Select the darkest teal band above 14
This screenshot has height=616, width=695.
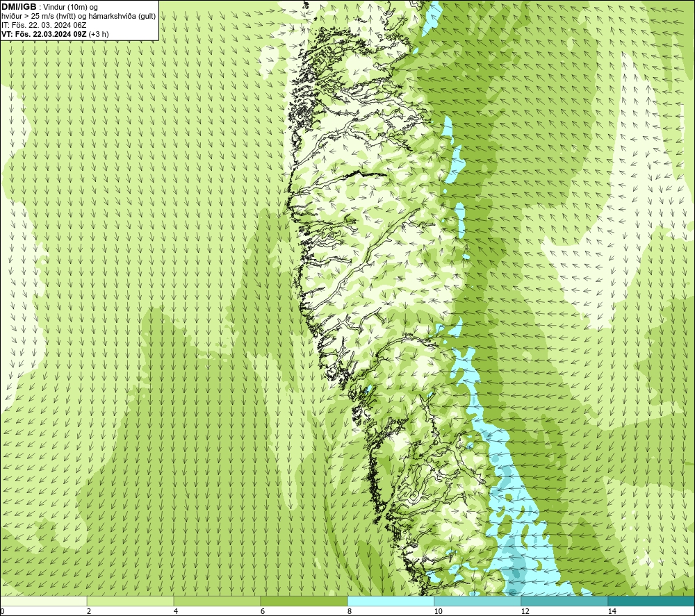tap(652, 601)
